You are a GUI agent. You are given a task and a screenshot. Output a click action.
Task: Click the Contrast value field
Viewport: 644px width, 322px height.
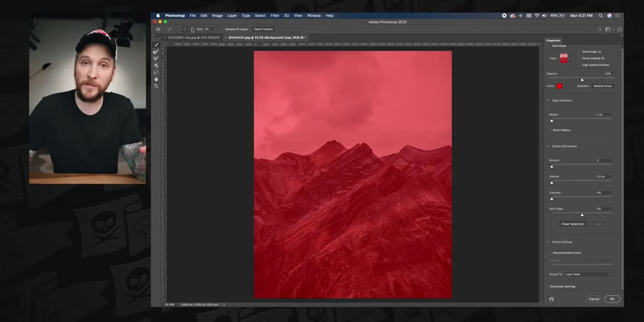[x=604, y=193]
